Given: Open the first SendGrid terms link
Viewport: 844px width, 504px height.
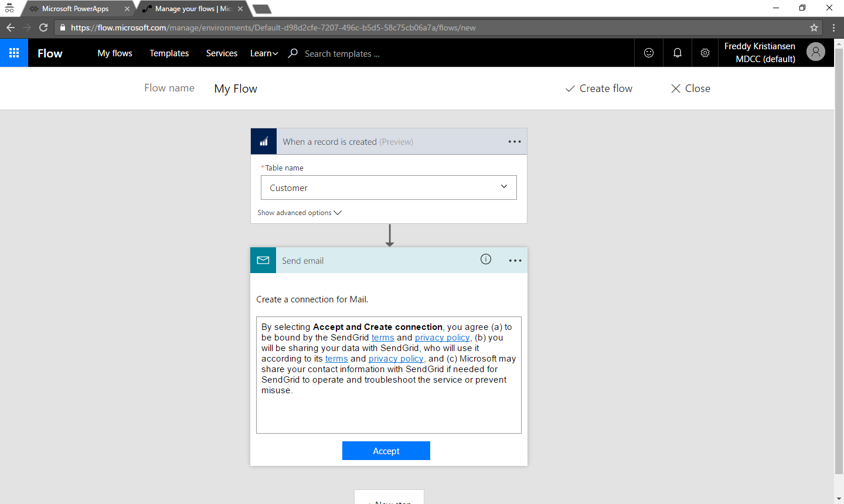Looking at the screenshot, I should (x=383, y=338).
